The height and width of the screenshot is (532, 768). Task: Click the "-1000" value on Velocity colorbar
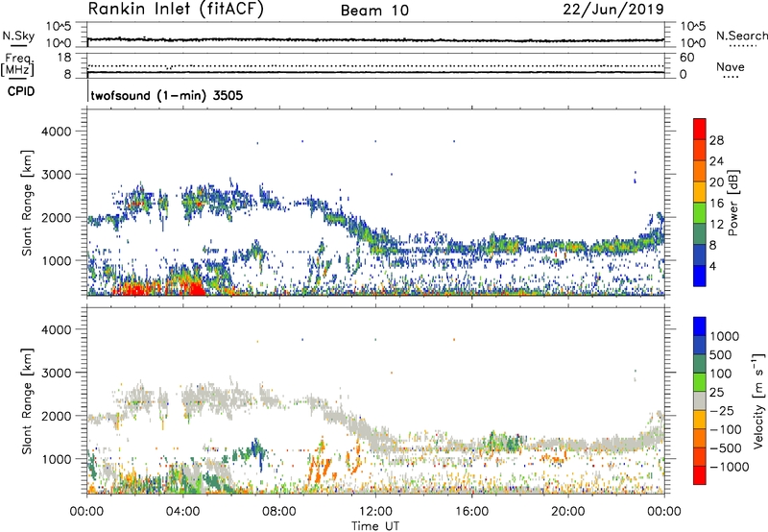pyautogui.click(x=730, y=467)
